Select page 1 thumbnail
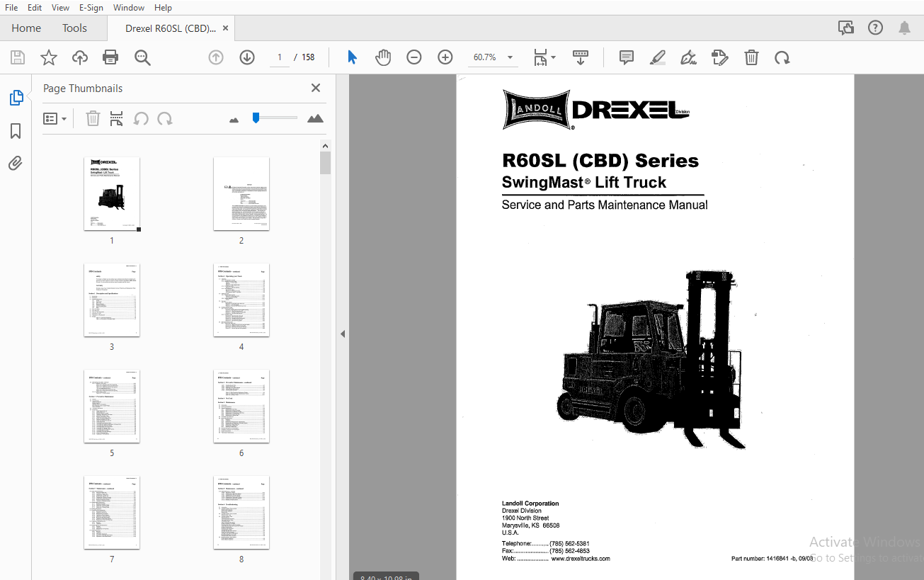 (x=112, y=194)
